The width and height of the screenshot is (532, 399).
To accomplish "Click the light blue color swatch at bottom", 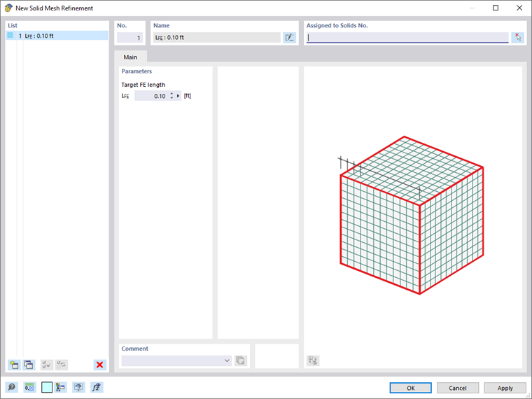I will 47,387.
